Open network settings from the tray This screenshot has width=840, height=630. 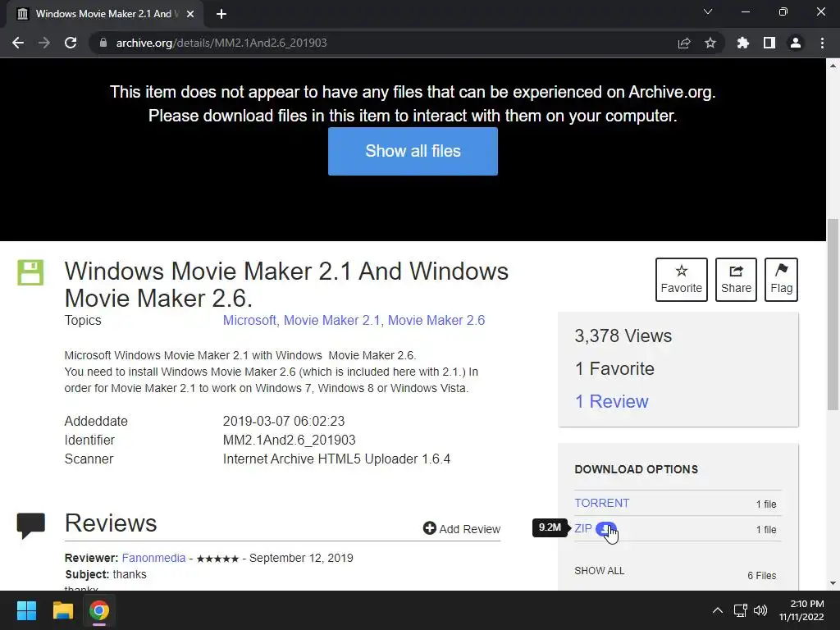[x=741, y=610]
